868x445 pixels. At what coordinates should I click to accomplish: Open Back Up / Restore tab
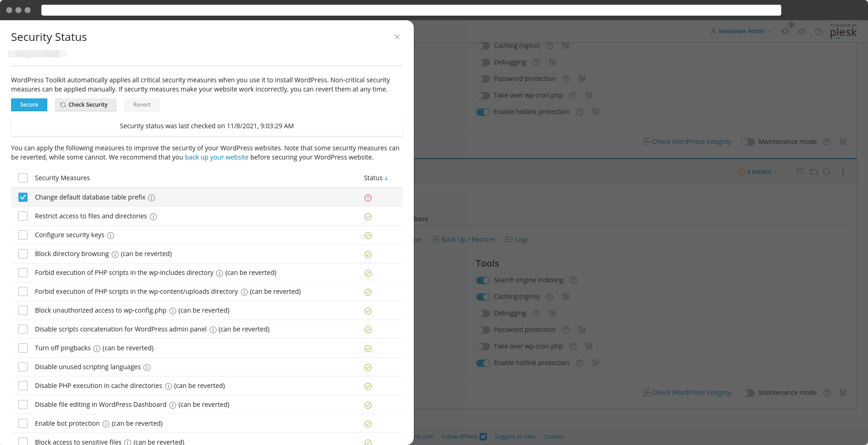tap(464, 240)
